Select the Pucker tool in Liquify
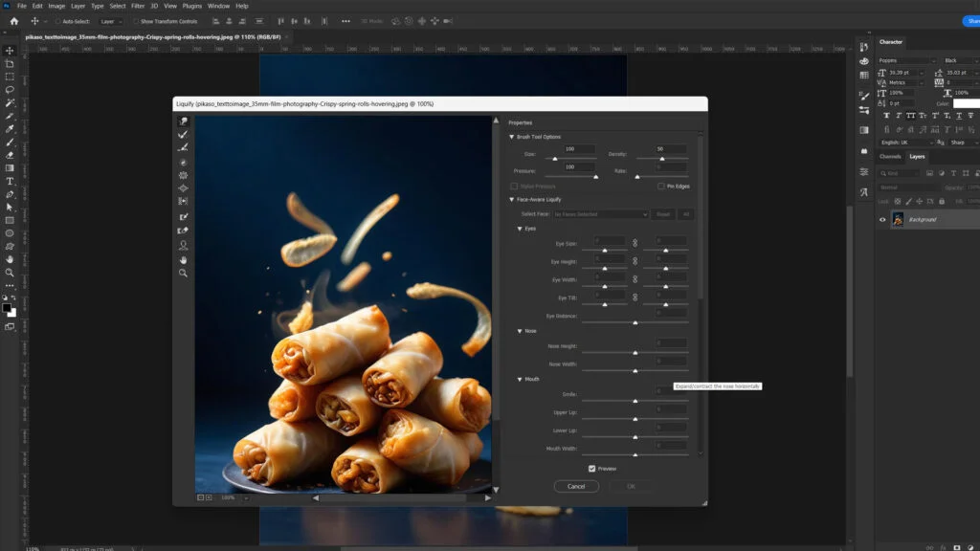This screenshot has width=980, height=551. click(183, 176)
